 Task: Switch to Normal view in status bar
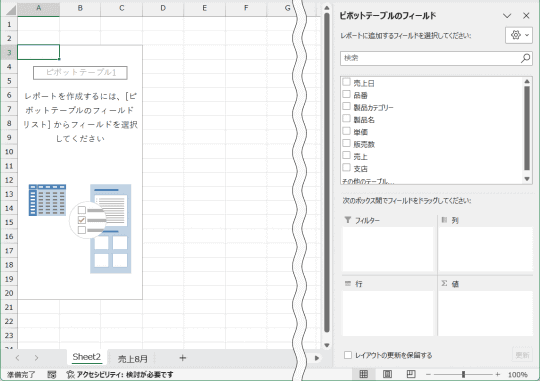point(363,374)
